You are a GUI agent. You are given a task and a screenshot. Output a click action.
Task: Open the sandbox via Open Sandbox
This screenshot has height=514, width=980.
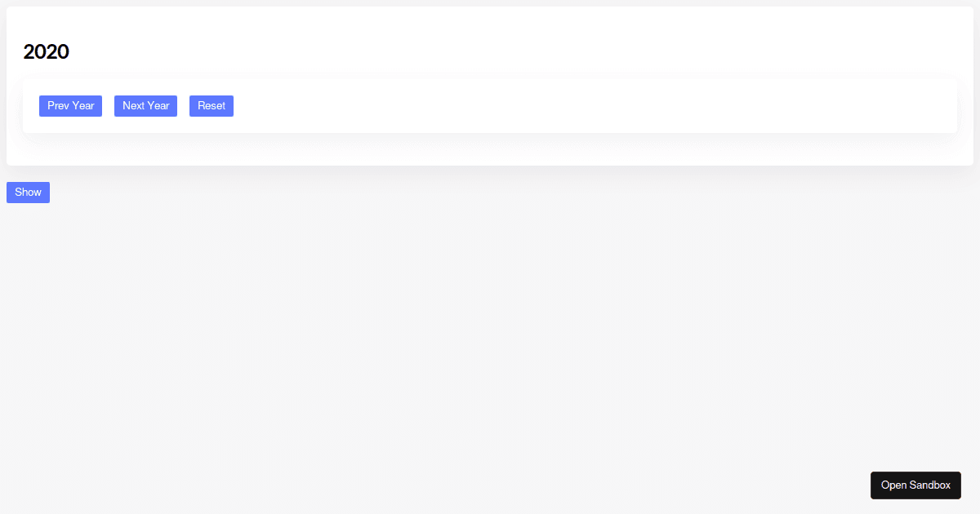(915, 485)
